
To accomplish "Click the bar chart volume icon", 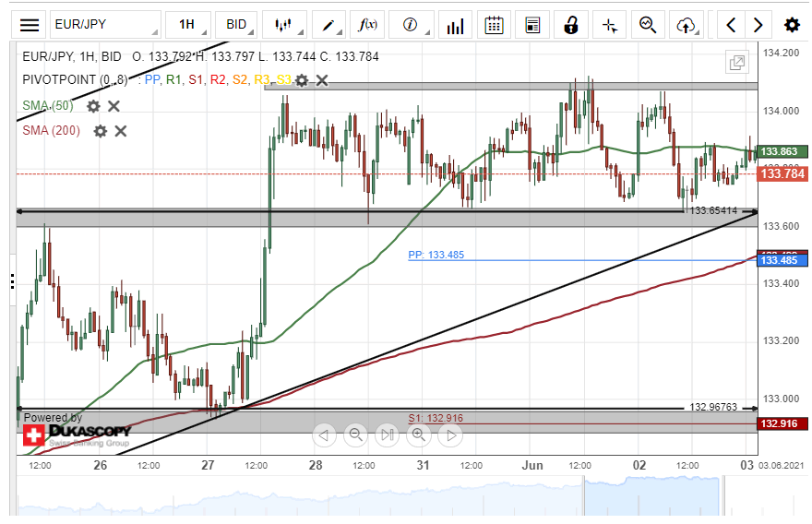I will coord(454,25).
